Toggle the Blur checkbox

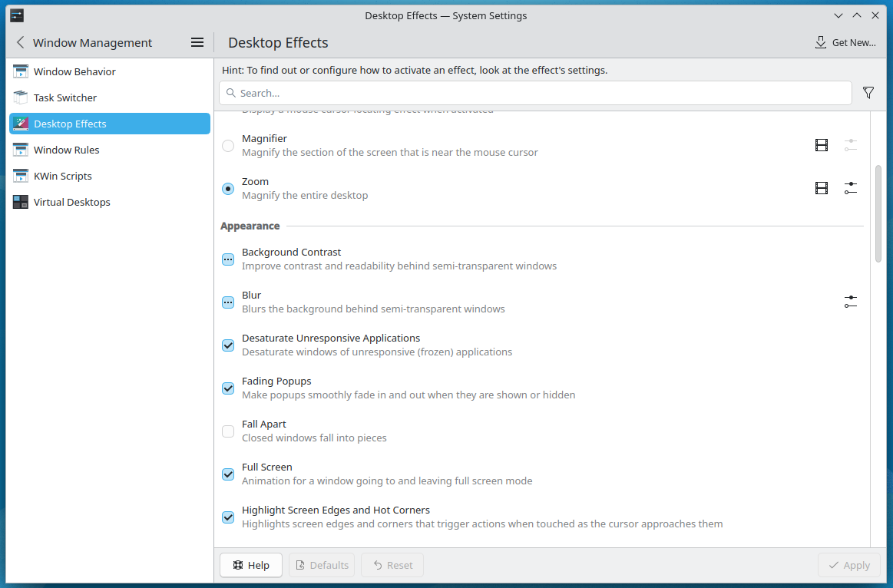(x=228, y=302)
